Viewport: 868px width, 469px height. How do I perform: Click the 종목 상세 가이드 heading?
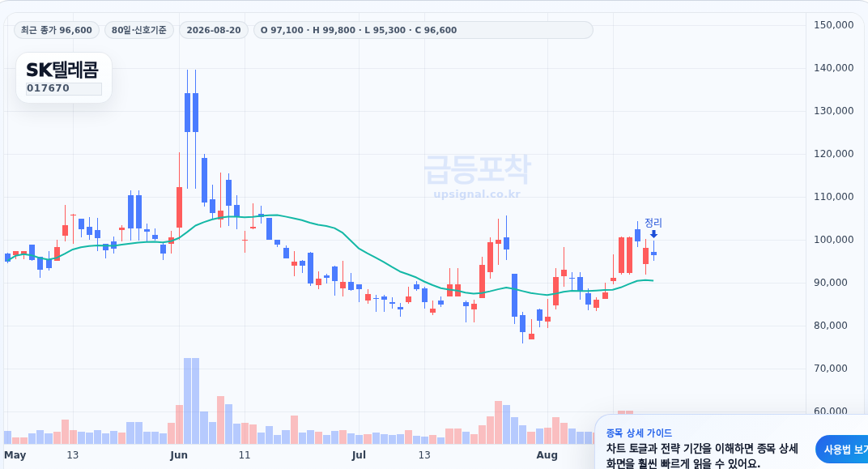(639, 433)
